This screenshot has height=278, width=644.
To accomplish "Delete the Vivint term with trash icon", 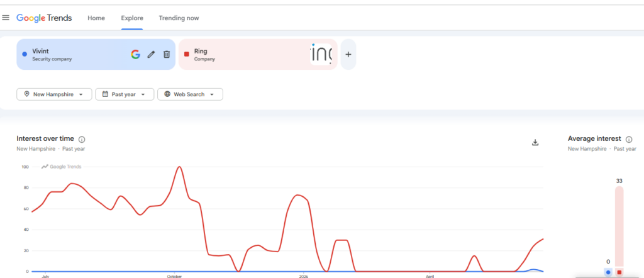I will [166, 54].
